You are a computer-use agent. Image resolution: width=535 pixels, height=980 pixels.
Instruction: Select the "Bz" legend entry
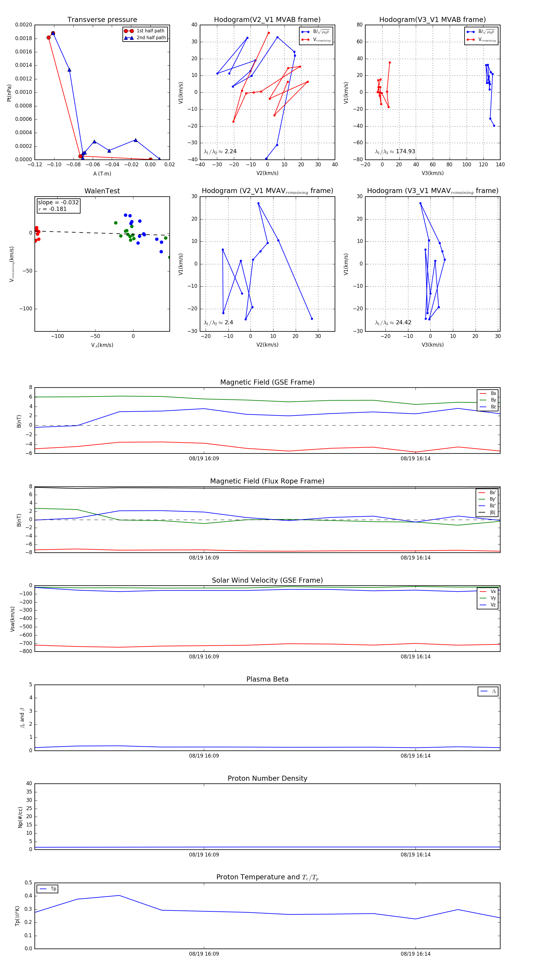[488, 407]
